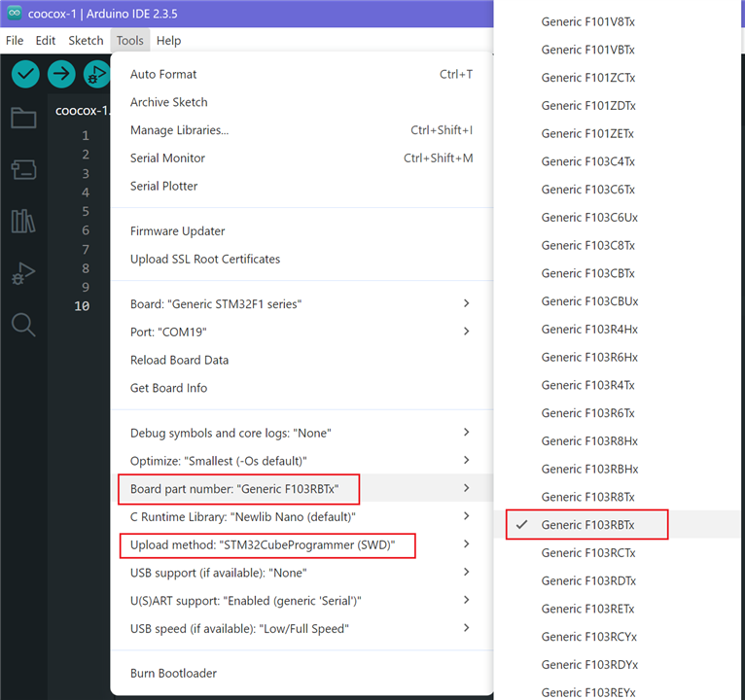
Task: Open Manage Libraries from Tools menu
Action: click(x=302, y=130)
